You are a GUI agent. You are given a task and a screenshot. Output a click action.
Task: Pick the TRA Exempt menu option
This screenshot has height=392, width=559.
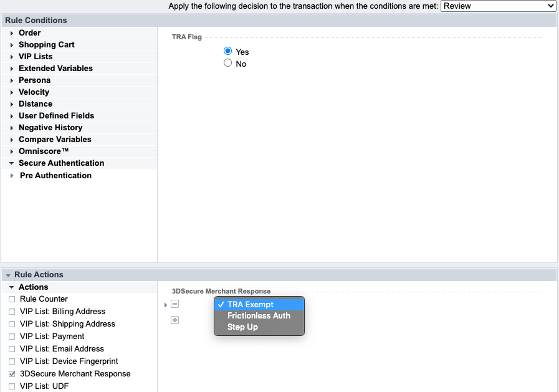[x=250, y=305]
